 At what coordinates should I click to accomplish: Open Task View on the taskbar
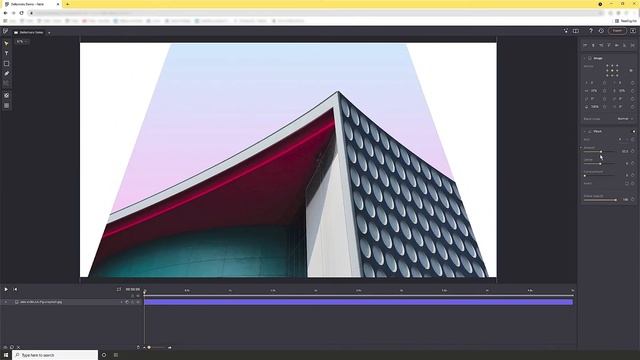point(116,355)
